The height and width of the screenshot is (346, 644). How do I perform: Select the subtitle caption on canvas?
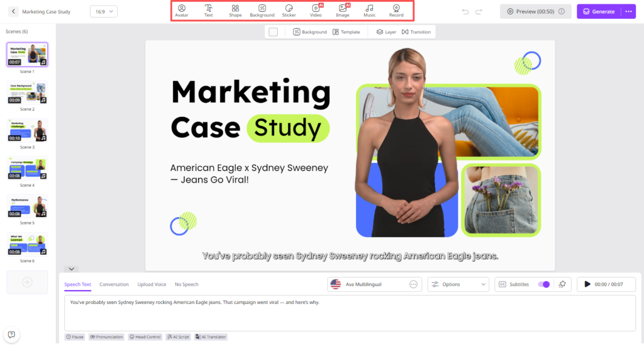[x=350, y=256]
